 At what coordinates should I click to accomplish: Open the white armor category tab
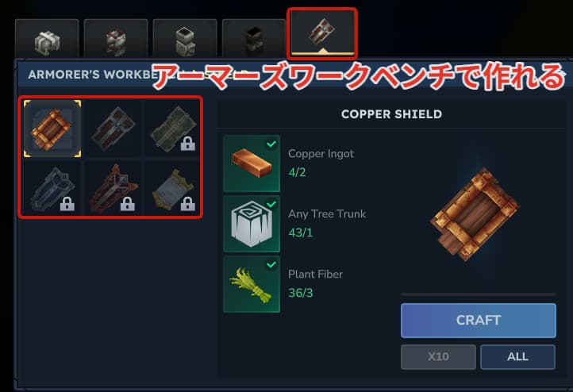[x=47, y=38]
